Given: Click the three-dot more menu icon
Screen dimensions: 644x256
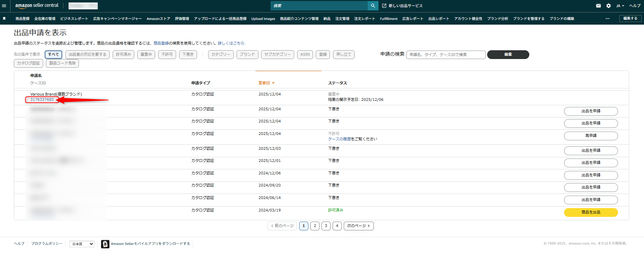Looking at the screenshot, I should click(607, 19).
